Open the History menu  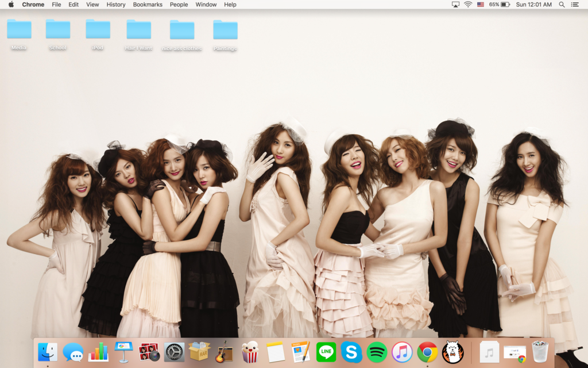tap(116, 5)
